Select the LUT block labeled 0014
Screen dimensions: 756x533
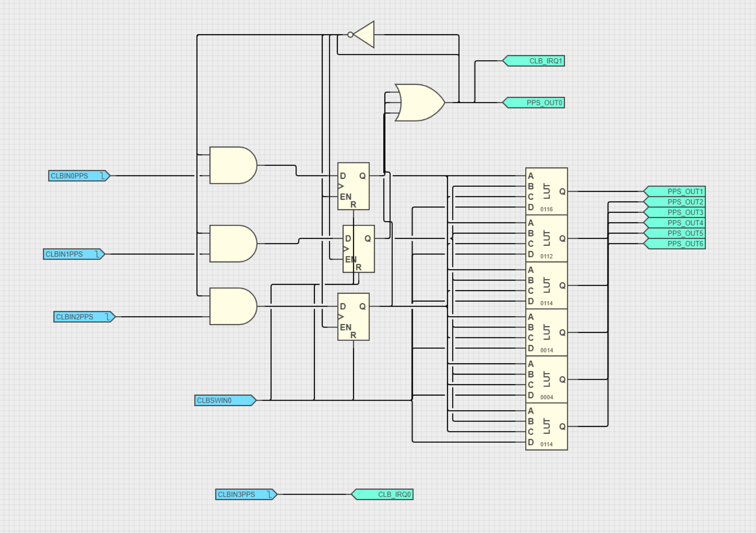point(546,332)
